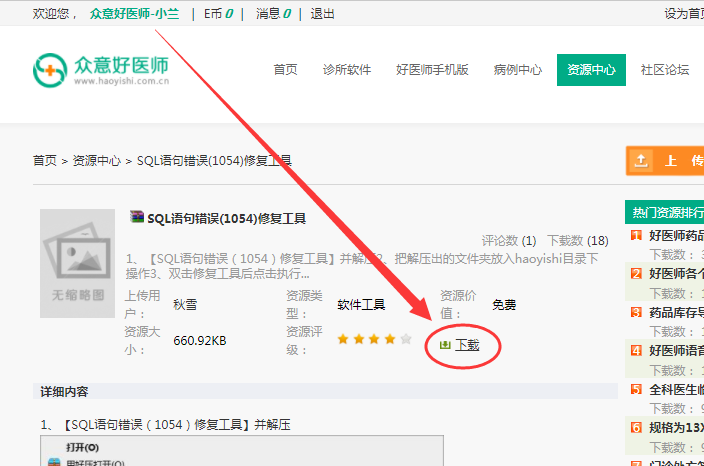Click rank 2 badge in hot resources

pos(636,273)
